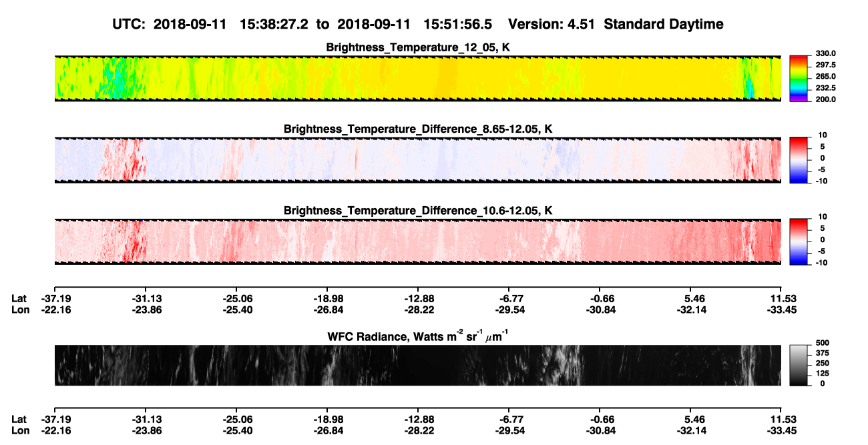The width and height of the screenshot is (868, 445).
Task: Click 'Lon' on the axis below the WFC image
Action: coord(20,430)
